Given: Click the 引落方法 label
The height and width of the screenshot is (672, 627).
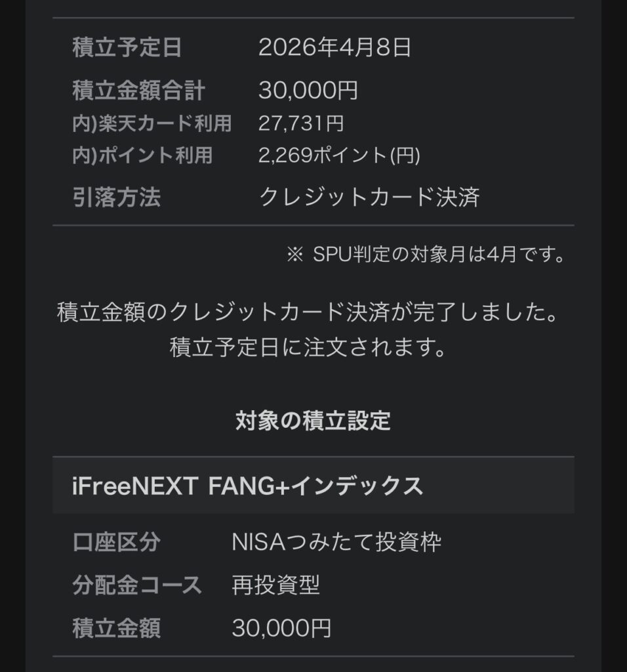Looking at the screenshot, I should pyautogui.click(x=116, y=198).
